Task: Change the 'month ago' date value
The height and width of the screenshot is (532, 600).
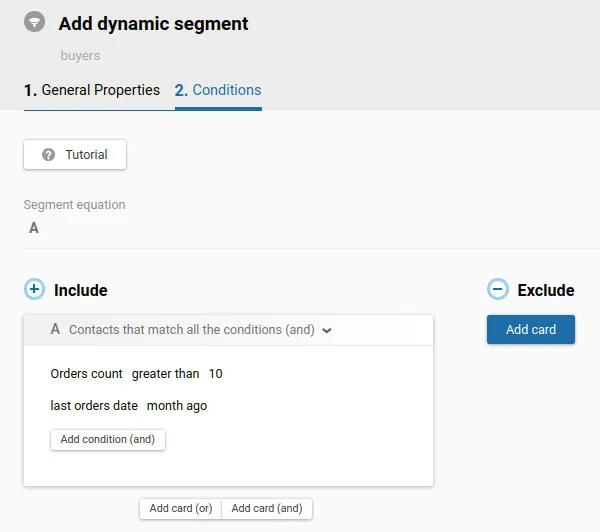Action: pos(177,406)
